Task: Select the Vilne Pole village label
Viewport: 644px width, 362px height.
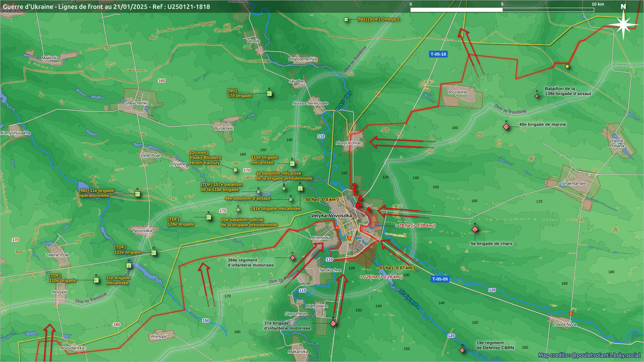Action: pos(150,156)
